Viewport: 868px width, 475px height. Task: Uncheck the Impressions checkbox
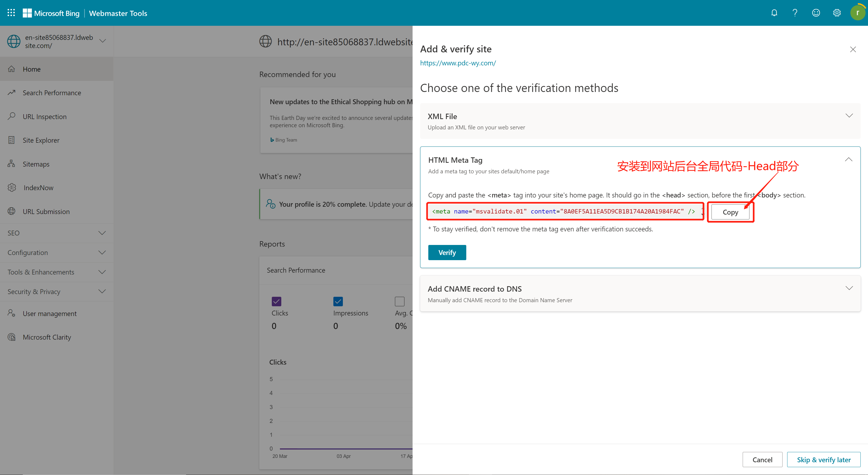click(x=338, y=301)
